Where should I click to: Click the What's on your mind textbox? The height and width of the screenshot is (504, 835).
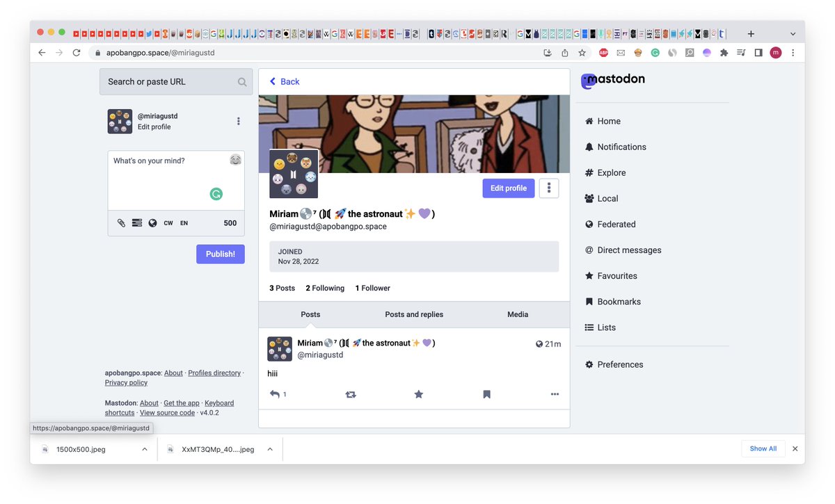coord(176,180)
